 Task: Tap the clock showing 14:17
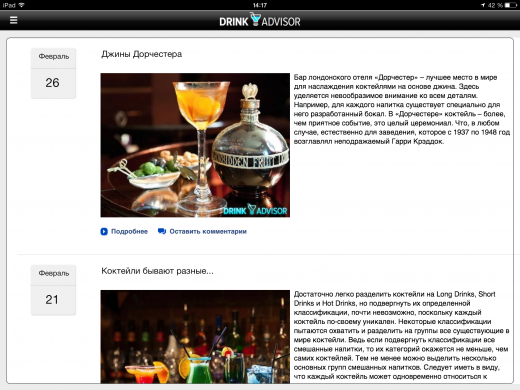click(260, 5)
